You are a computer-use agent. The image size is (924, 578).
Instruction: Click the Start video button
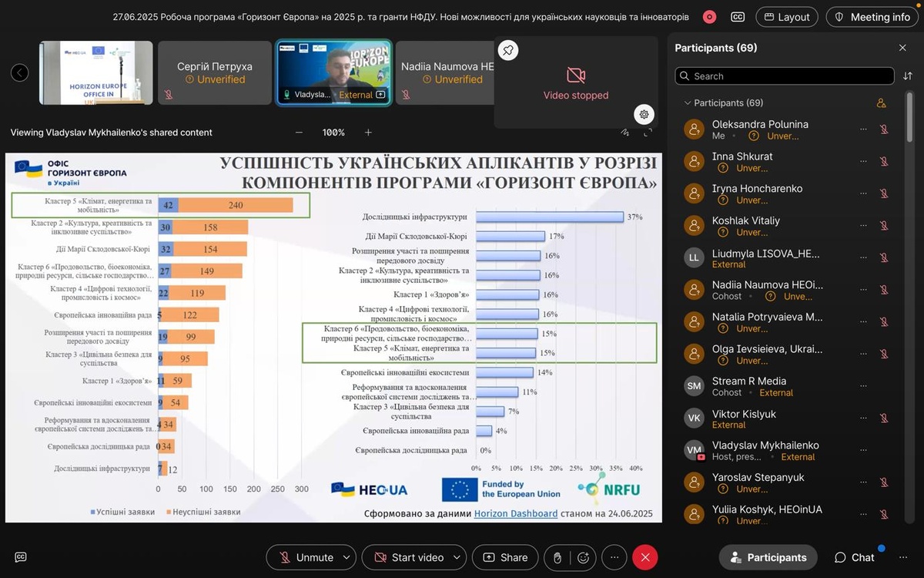point(408,557)
